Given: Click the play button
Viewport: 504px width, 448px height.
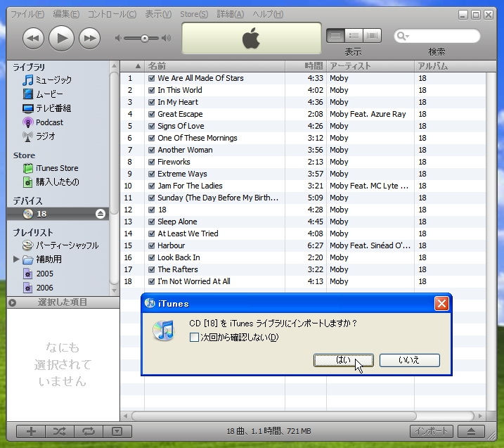Looking at the screenshot, I should tap(61, 38).
